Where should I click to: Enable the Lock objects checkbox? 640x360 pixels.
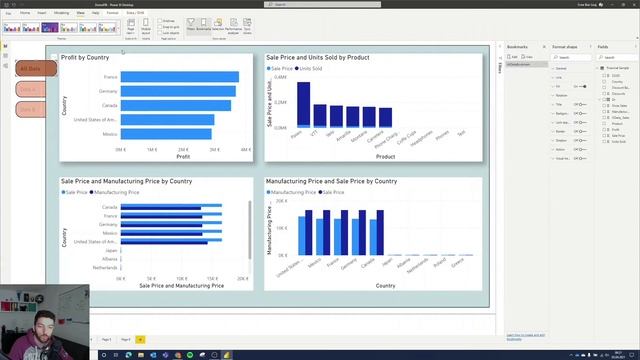pos(160,33)
